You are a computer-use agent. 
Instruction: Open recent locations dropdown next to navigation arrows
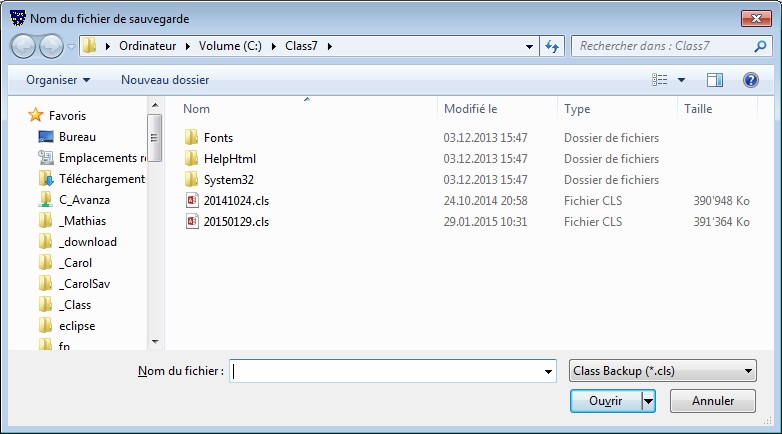(x=71, y=46)
